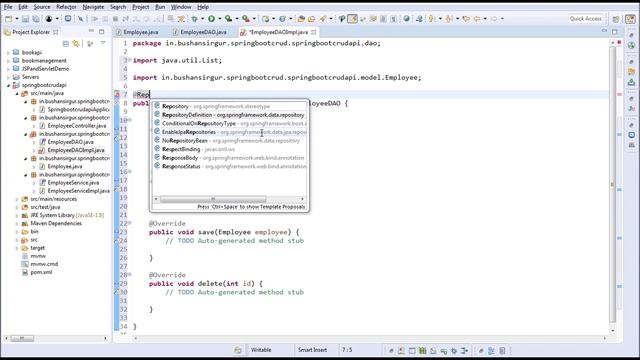This screenshot has width=640, height=360.
Task: Minimize the Project Explorer panel
Action: point(91,31)
